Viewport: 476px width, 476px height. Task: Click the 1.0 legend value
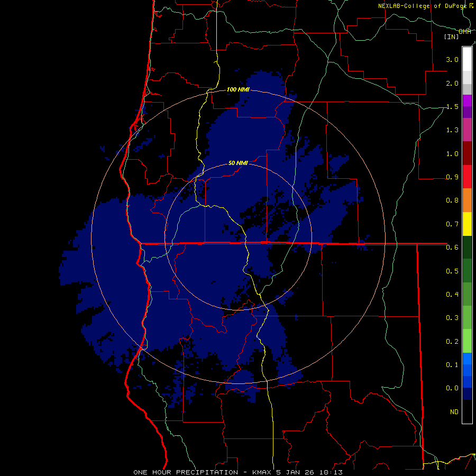tap(452, 153)
